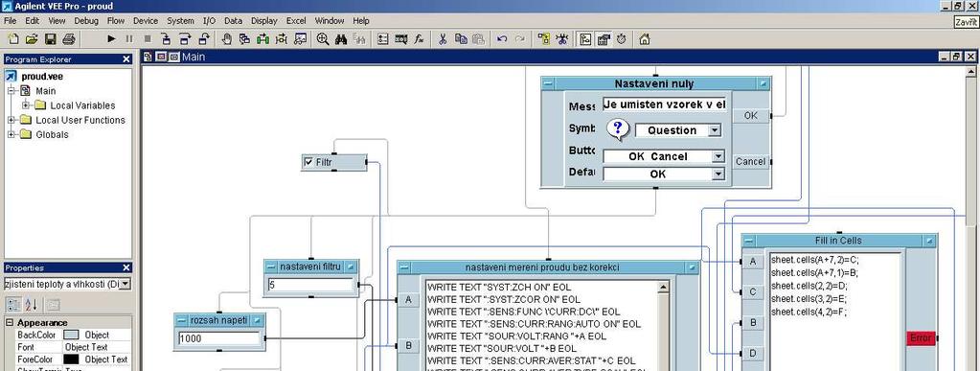
Task: Expand the Local Variables node
Action: [x=26, y=105]
